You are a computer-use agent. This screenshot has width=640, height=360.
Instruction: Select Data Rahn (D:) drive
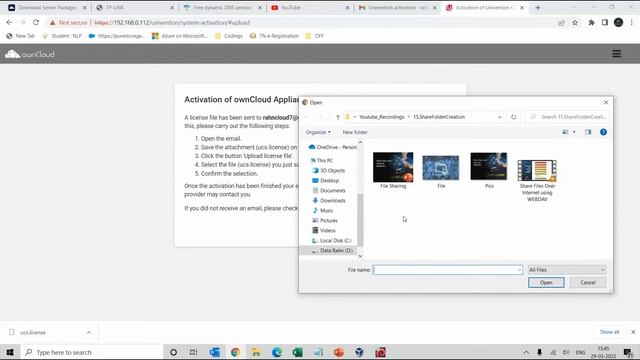point(336,251)
